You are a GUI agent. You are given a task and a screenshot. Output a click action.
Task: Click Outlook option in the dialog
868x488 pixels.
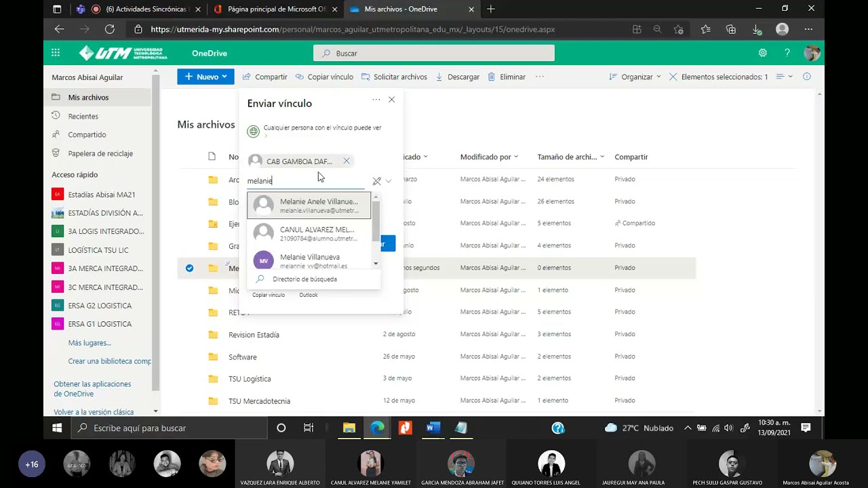tap(309, 295)
